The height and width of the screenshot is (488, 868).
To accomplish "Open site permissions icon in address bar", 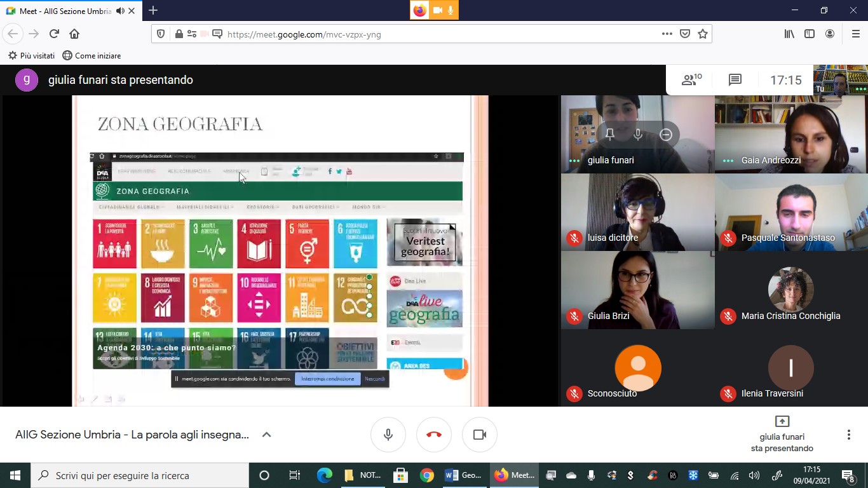I will (x=192, y=34).
